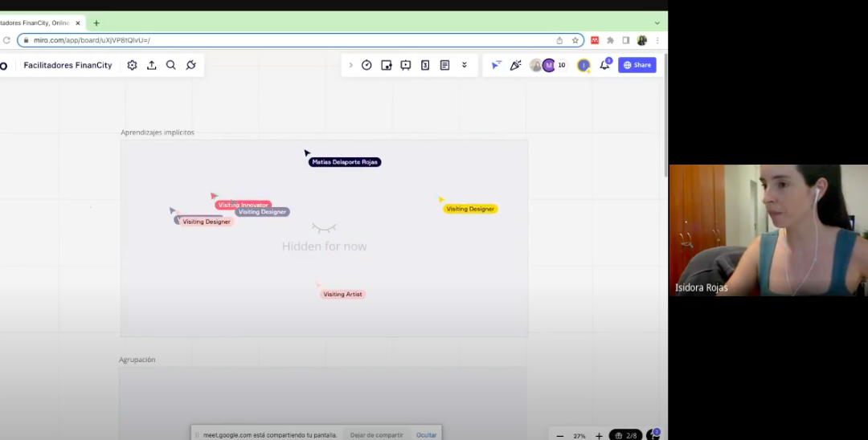Image resolution: width=868 pixels, height=440 pixels.
Task: Collapse the collaboration toolbar arrow
Action: (350, 65)
